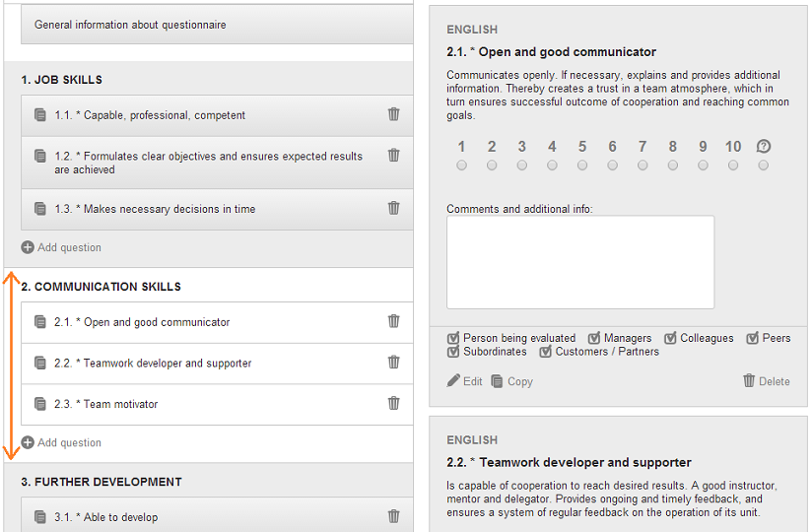The width and height of the screenshot is (812, 532).
Task: Select rating 5 radio button
Action: coord(582,166)
